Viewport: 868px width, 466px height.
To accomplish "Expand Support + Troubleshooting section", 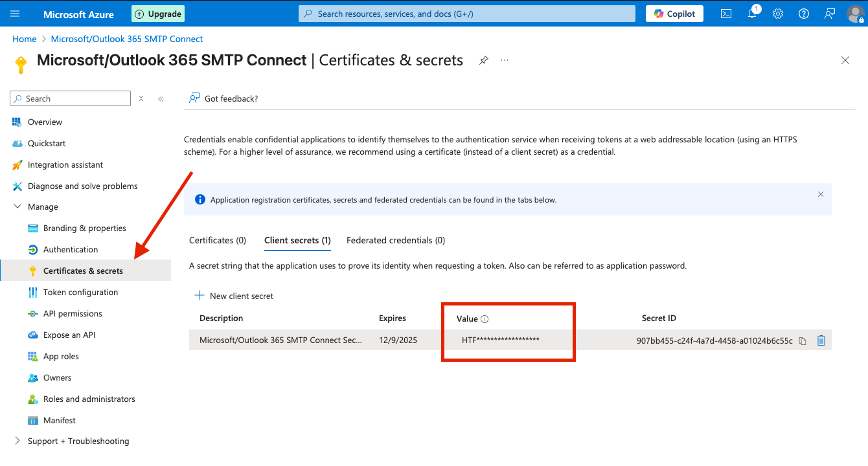I will coord(17,441).
